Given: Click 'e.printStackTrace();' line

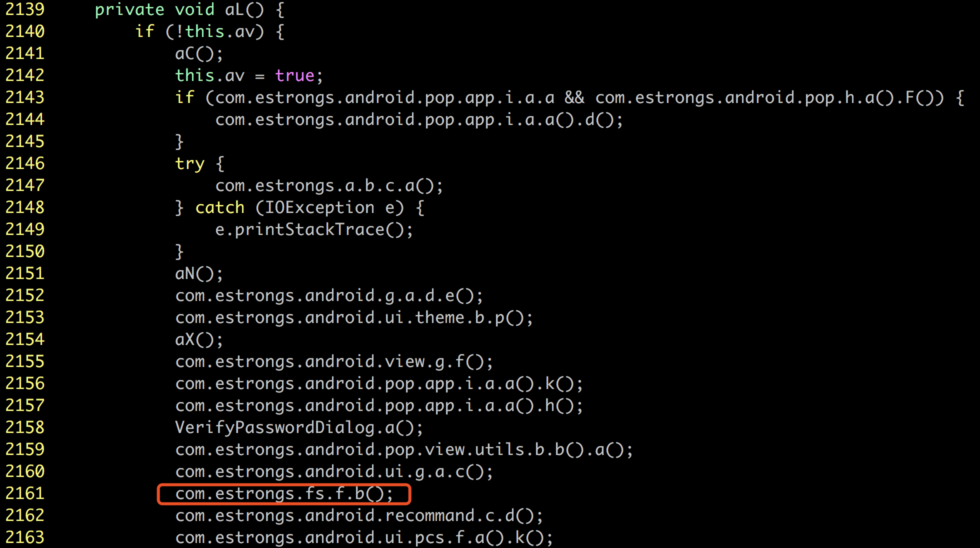Looking at the screenshot, I should [314, 230].
